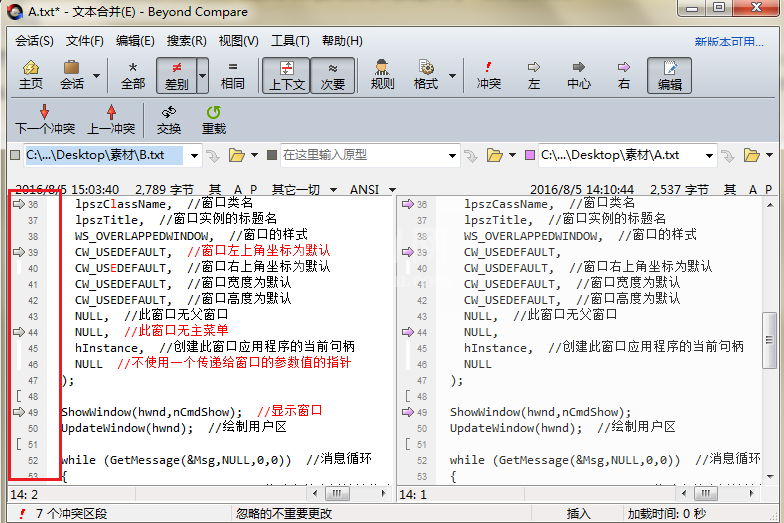This screenshot has width=784, height=523.
Task: Open the 编辑(E) menu
Action: 135,41
